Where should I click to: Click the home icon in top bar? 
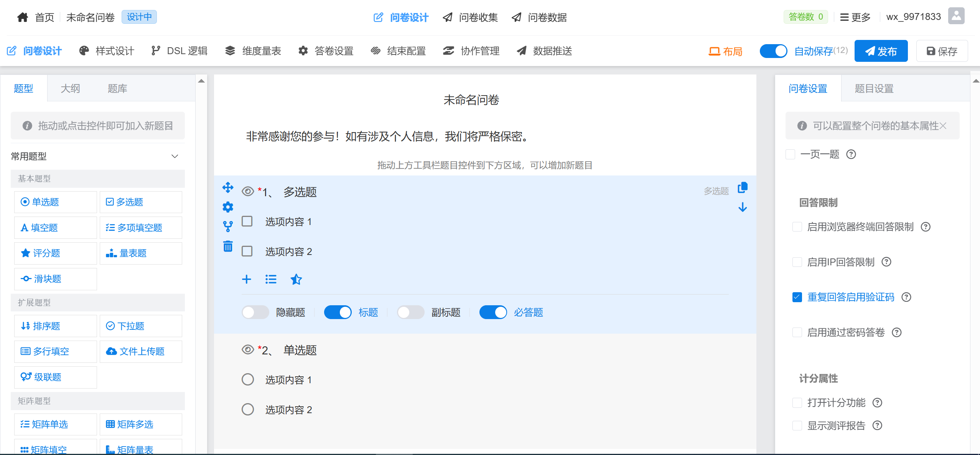click(23, 17)
